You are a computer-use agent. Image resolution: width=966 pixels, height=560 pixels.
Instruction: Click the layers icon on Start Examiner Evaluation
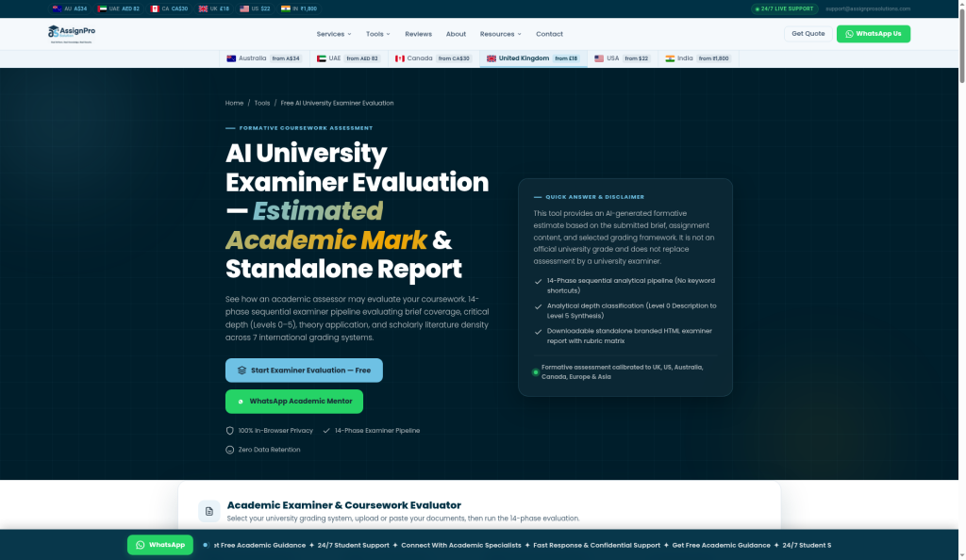click(x=241, y=371)
